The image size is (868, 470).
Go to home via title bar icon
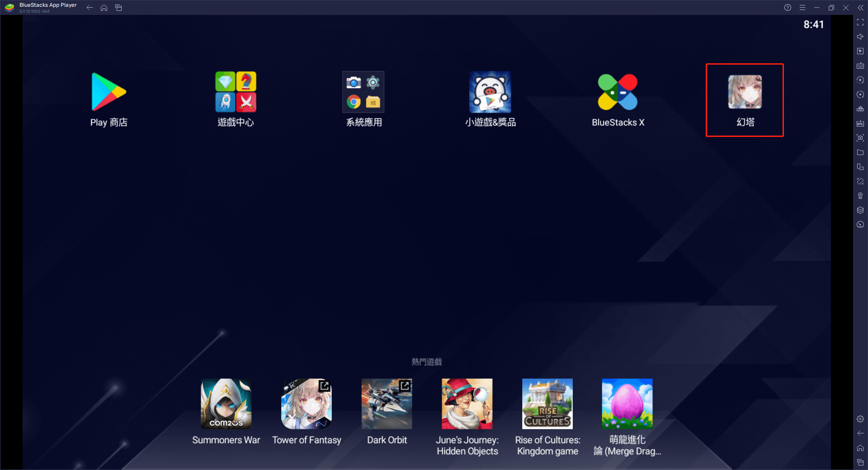(104, 8)
